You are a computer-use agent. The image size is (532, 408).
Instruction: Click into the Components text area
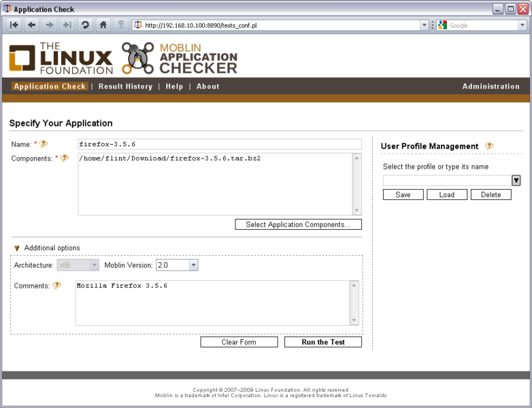pyautogui.click(x=216, y=184)
